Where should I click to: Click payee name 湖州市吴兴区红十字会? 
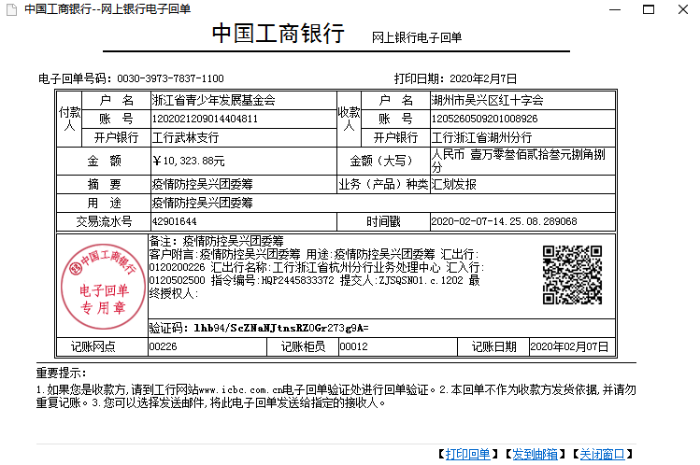click(487, 100)
